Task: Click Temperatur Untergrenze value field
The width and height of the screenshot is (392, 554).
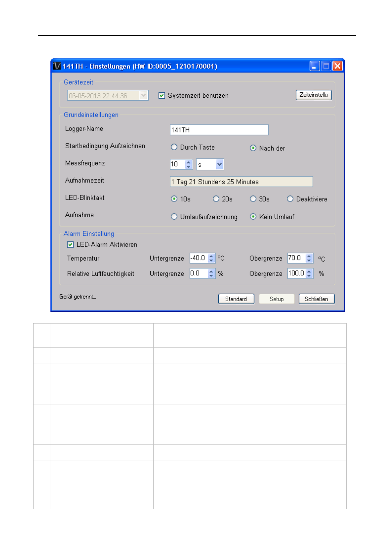Action: [199, 258]
